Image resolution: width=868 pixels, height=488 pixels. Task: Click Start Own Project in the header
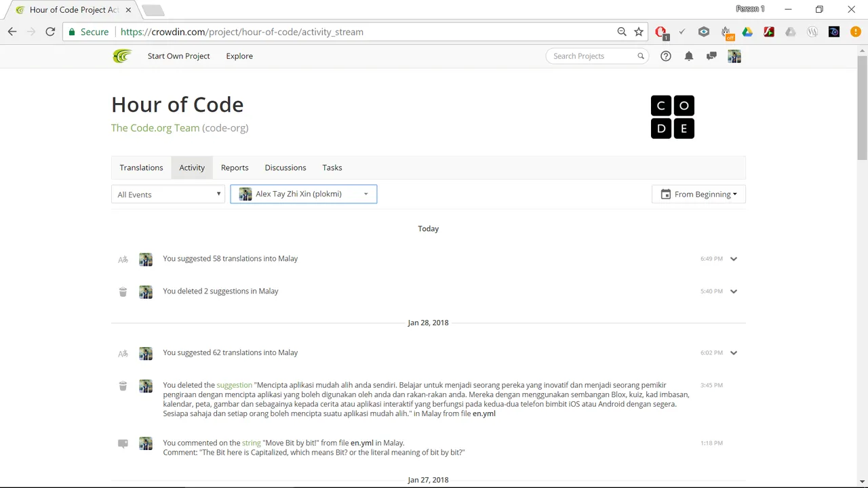(x=179, y=56)
